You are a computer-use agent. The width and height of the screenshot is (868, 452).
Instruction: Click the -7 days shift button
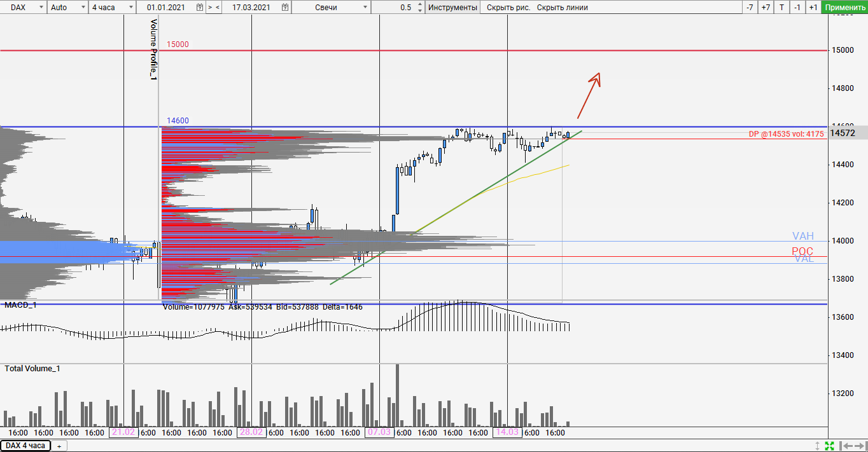[750, 8]
